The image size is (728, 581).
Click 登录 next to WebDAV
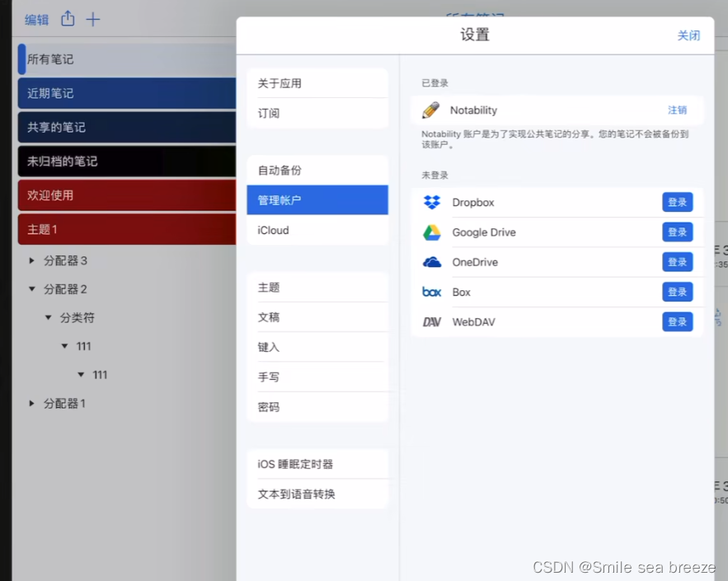(x=677, y=321)
